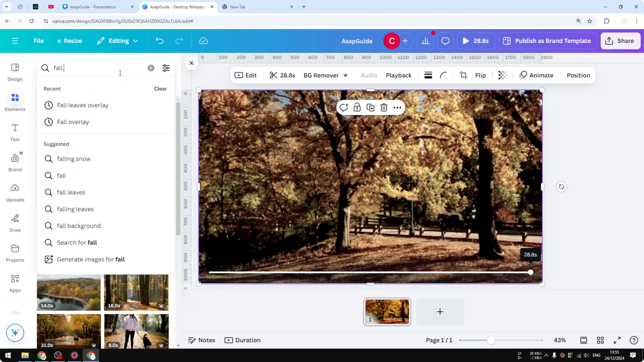Open the Animate panel
Image resolution: width=644 pixels, height=362 pixels.
coord(537,75)
